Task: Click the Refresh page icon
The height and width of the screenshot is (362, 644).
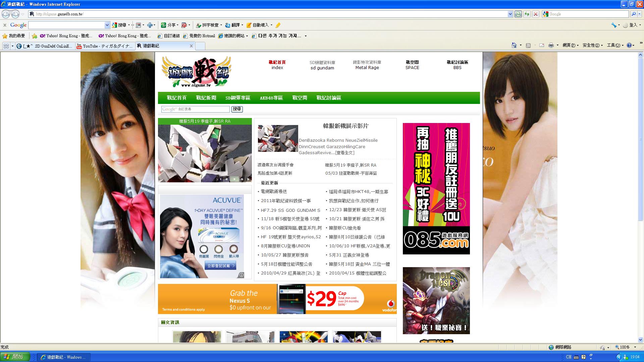Action: 527,14
